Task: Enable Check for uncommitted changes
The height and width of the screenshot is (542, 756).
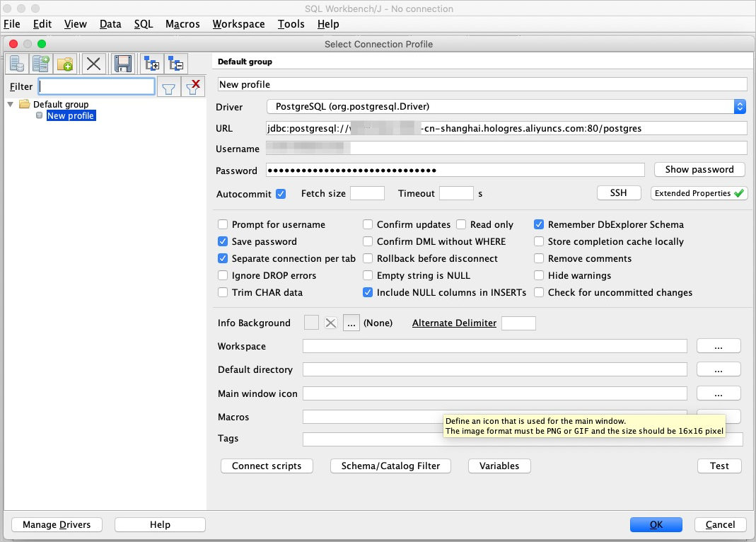Action: point(539,292)
